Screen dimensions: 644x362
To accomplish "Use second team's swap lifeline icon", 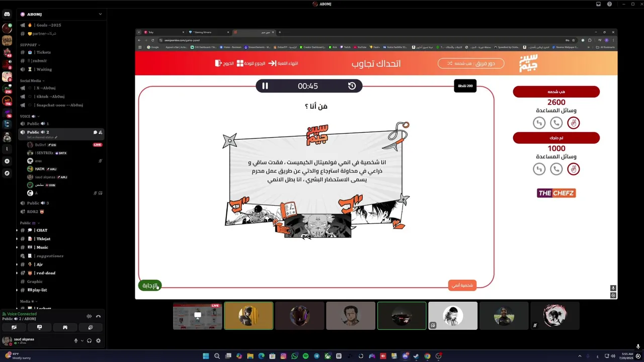I will (539, 169).
